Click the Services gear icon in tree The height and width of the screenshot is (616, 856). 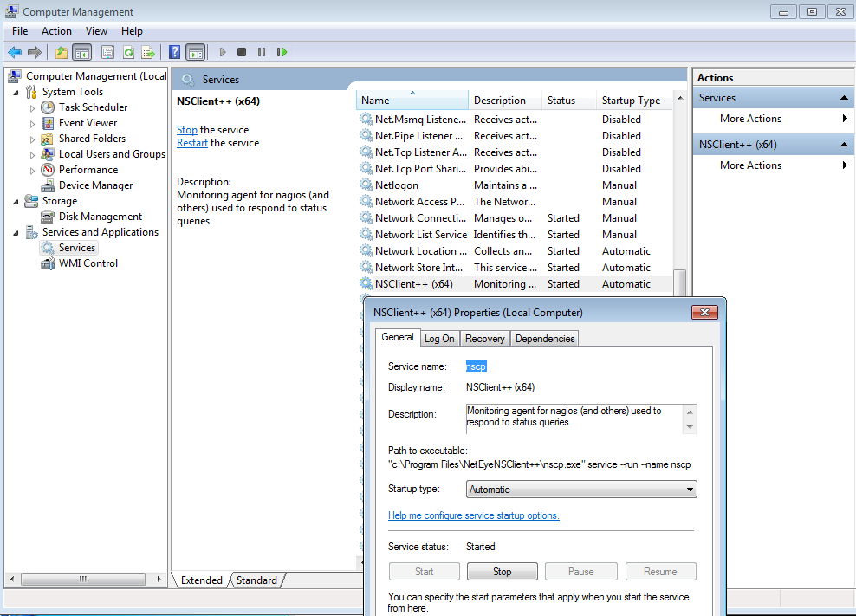(48, 248)
